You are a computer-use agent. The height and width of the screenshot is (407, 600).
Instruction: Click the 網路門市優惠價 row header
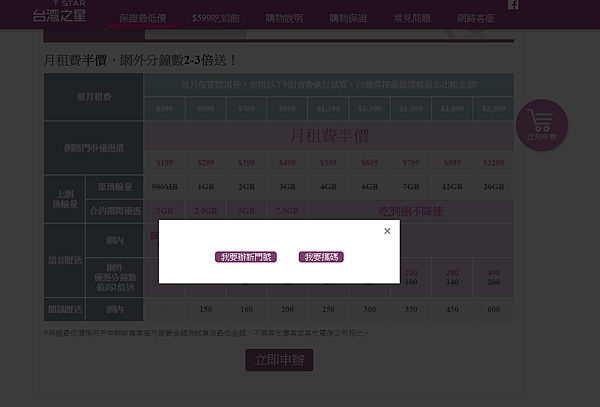pos(94,148)
